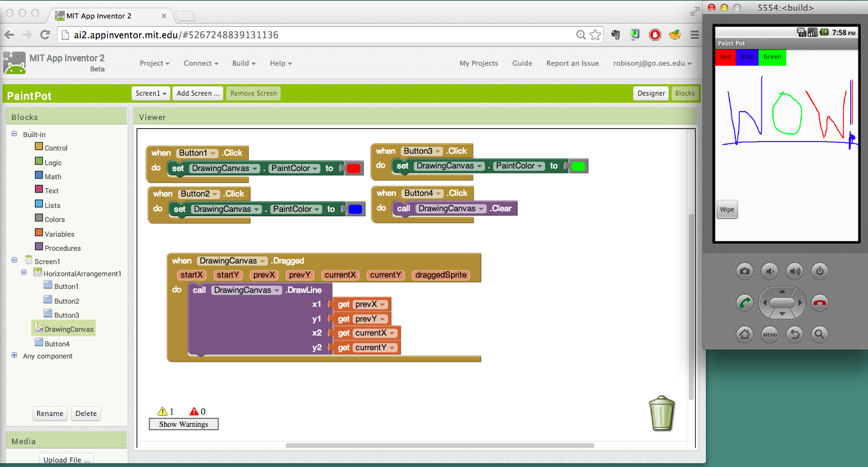The image size is (868, 467).
Task: Open the Screen1 dropdown selector
Action: pyautogui.click(x=151, y=93)
